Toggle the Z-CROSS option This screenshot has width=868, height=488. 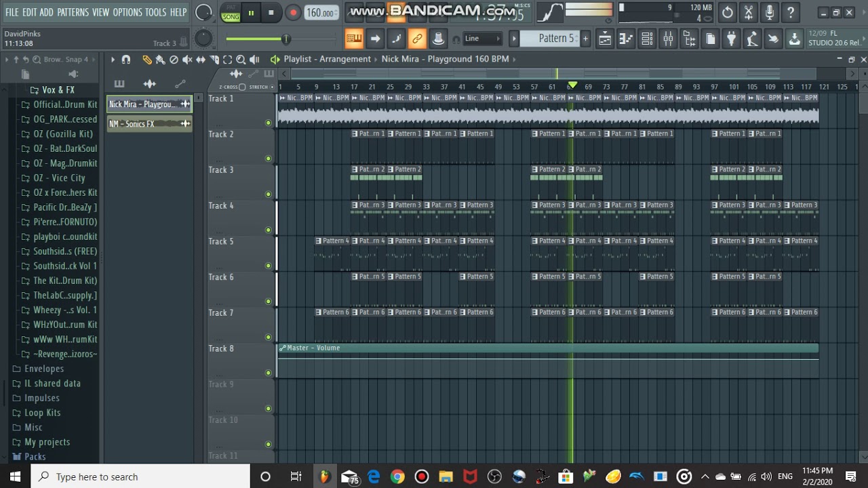pyautogui.click(x=242, y=87)
